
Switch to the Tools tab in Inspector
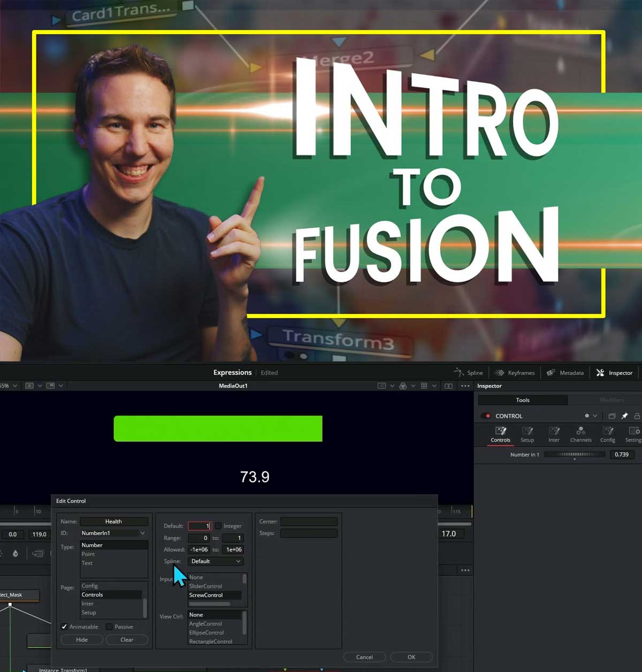tap(523, 400)
